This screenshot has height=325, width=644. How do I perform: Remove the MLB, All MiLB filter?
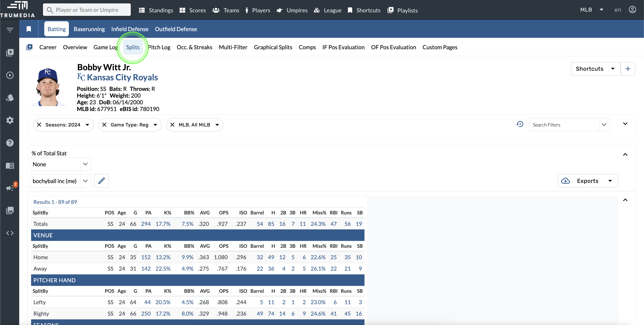(x=172, y=125)
